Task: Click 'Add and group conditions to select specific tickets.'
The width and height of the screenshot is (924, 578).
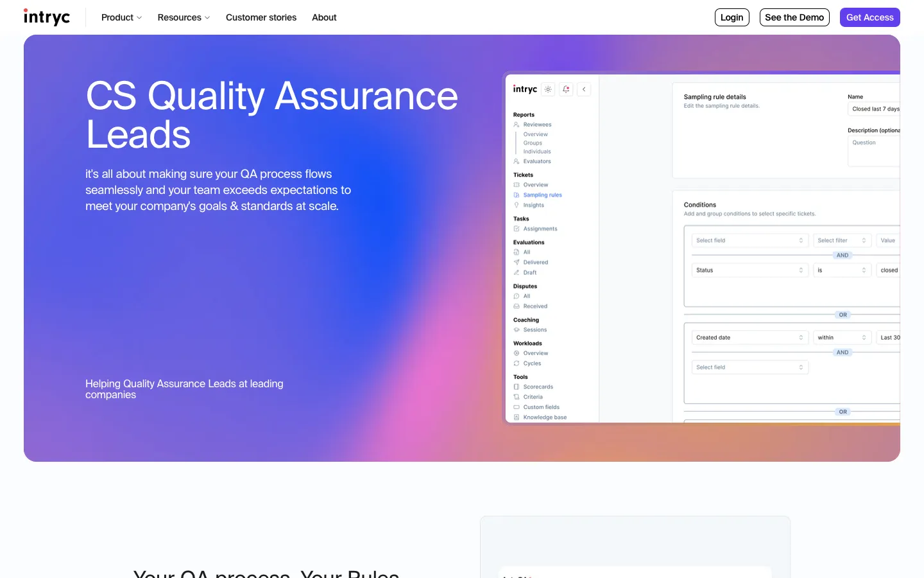Action: [x=749, y=214]
